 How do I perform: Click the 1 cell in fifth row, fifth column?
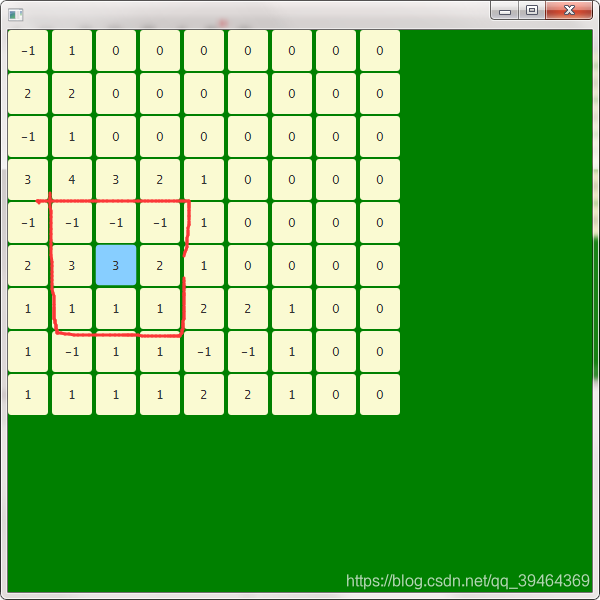tap(204, 222)
